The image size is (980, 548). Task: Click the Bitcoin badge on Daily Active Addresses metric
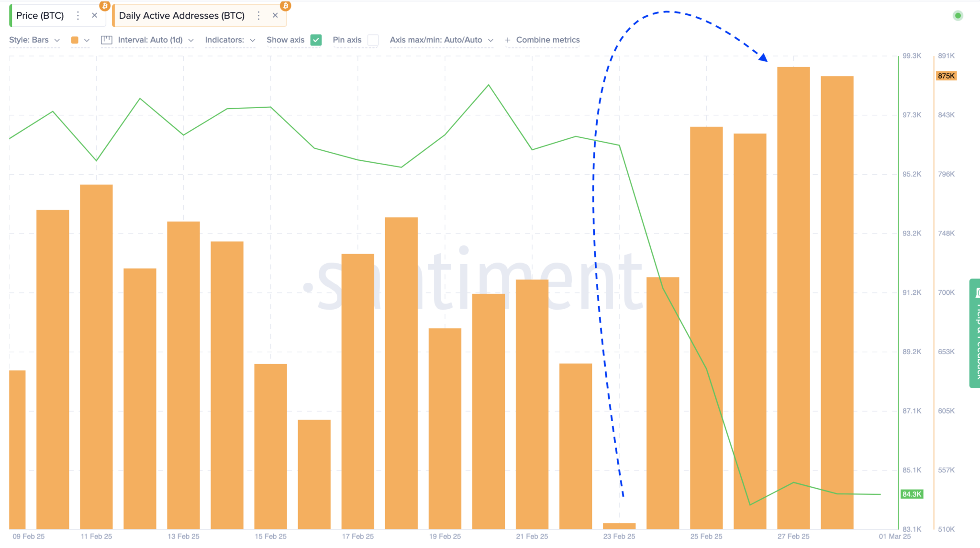click(x=286, y=6)
